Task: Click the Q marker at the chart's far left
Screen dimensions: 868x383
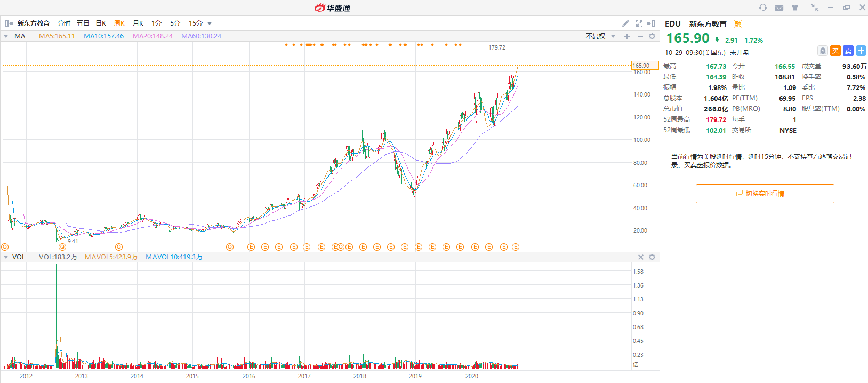Action: pos(5,247)
